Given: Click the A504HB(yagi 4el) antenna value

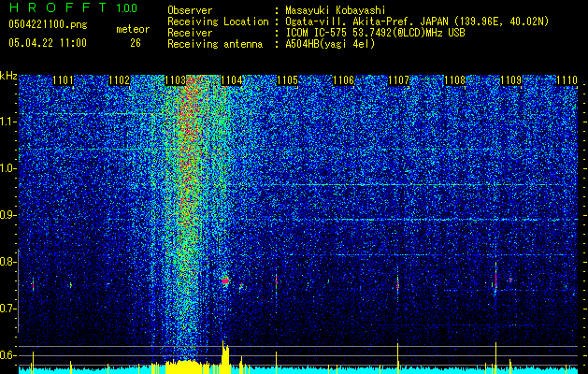Looking at the screenshot, I should pos(330,44).
